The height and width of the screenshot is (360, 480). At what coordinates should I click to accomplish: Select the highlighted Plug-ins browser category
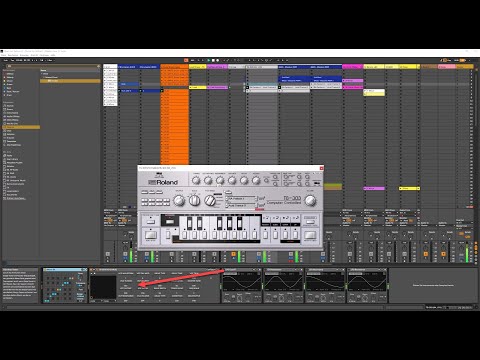(21, 127)
